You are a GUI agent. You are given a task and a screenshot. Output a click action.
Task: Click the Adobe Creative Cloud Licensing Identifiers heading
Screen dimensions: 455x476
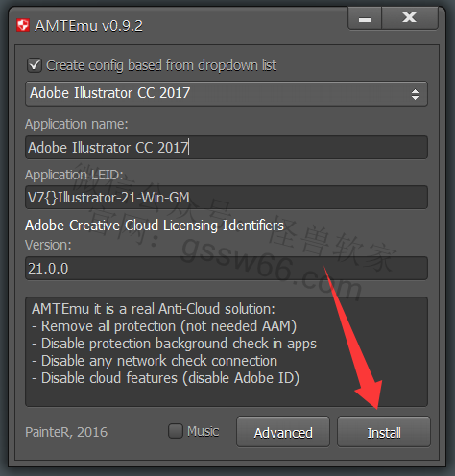155,226
